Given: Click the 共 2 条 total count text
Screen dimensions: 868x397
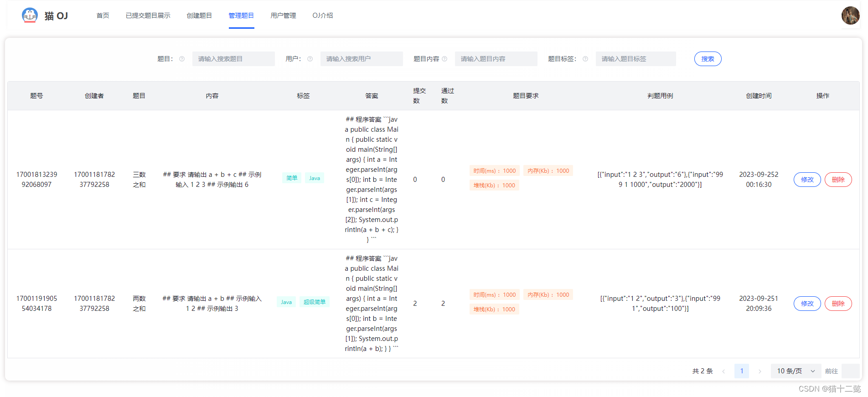Looking at the screenshot, I should tap(703, 371).
